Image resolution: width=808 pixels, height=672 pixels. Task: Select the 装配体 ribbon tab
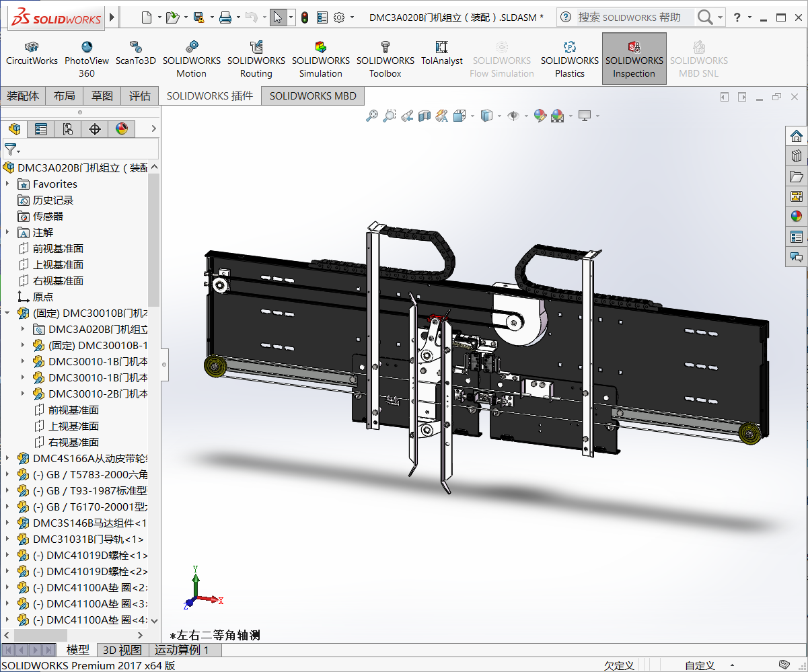point(23,96)
